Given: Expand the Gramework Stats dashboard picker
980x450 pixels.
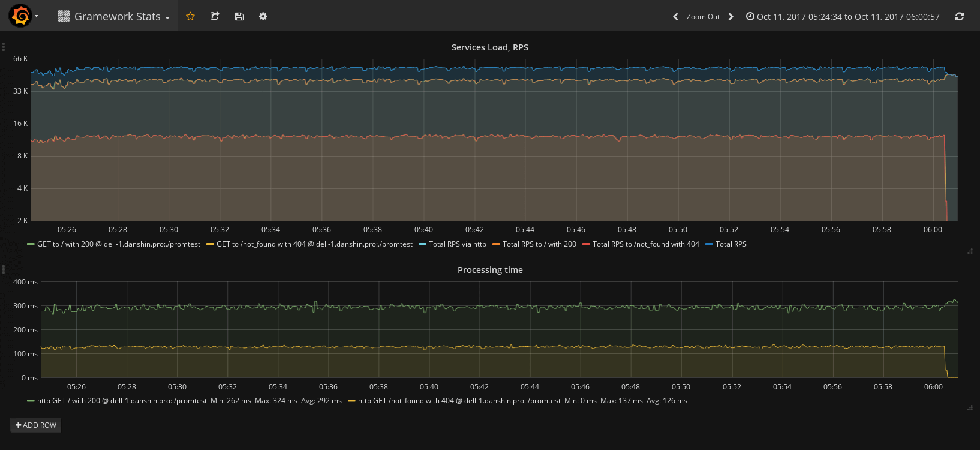Looking at the screenshot, I should [x=113, y=17].
